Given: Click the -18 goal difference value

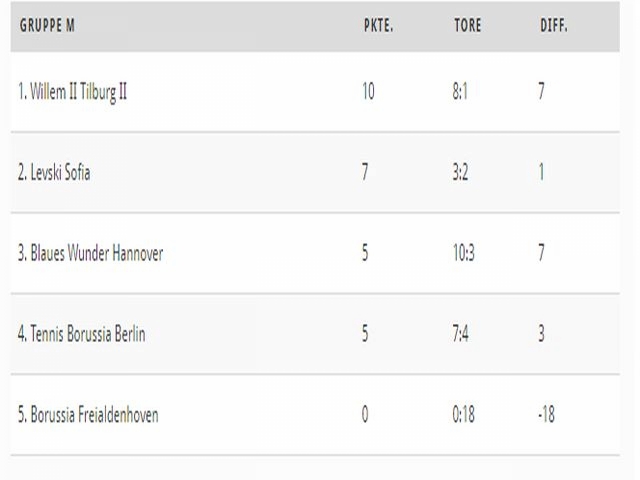Looking at the screenshot, I should click(x=547, y=414).
